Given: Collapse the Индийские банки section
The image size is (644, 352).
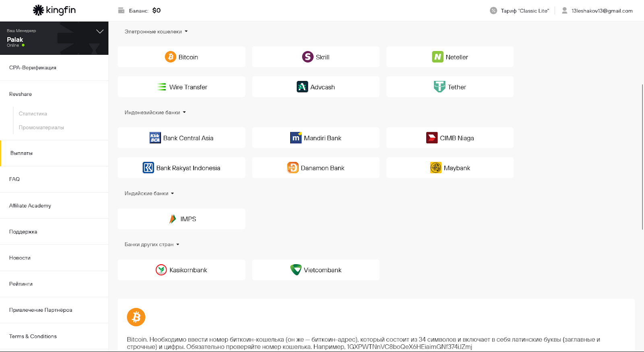Looking at the screenshot, I should pyautogui.click(x=149, y=193).
